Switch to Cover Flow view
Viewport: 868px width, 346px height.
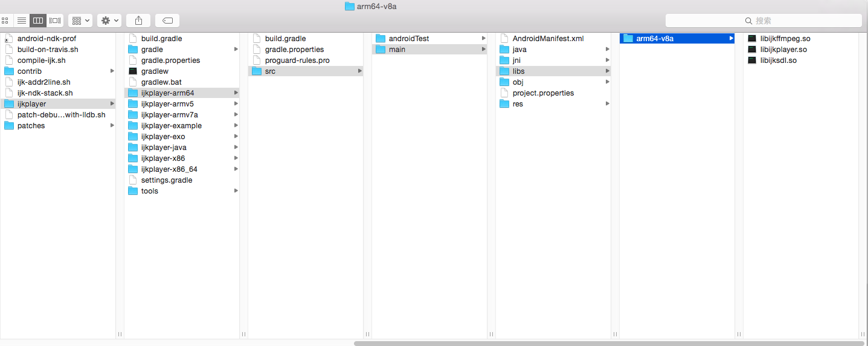tap(55, 21)
